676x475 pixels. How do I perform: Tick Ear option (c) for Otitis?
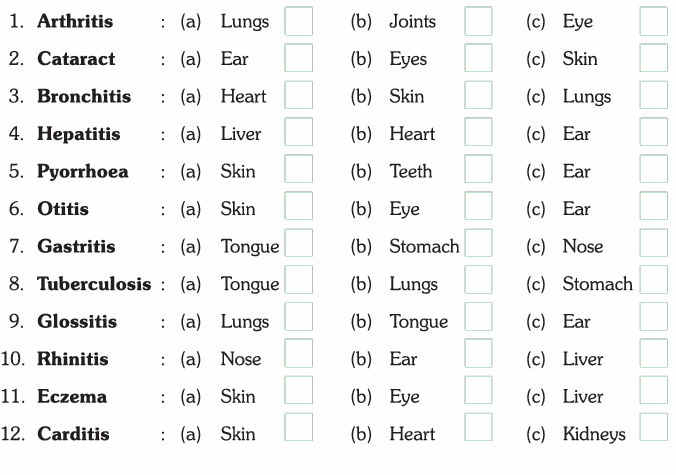coord(653,207)
